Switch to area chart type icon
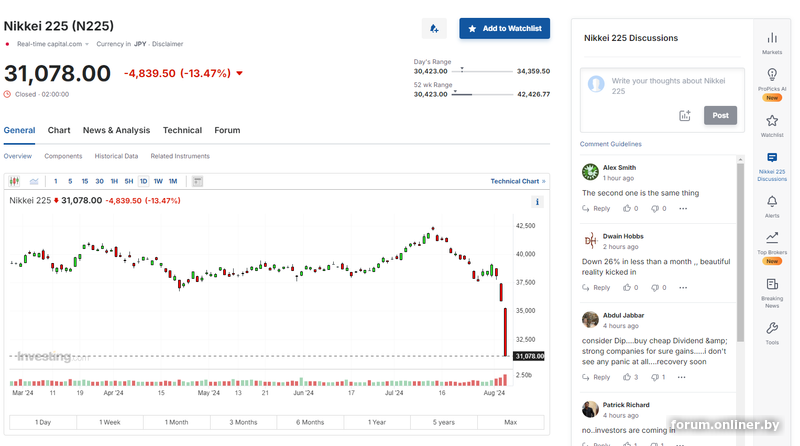 tap(34, 181)
